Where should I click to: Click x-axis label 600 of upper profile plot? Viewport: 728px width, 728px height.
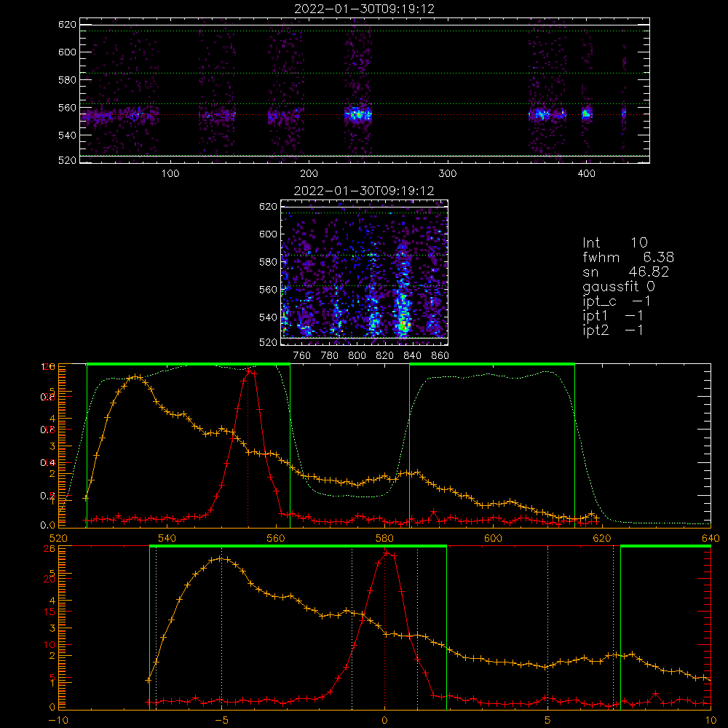click(493, 538)
